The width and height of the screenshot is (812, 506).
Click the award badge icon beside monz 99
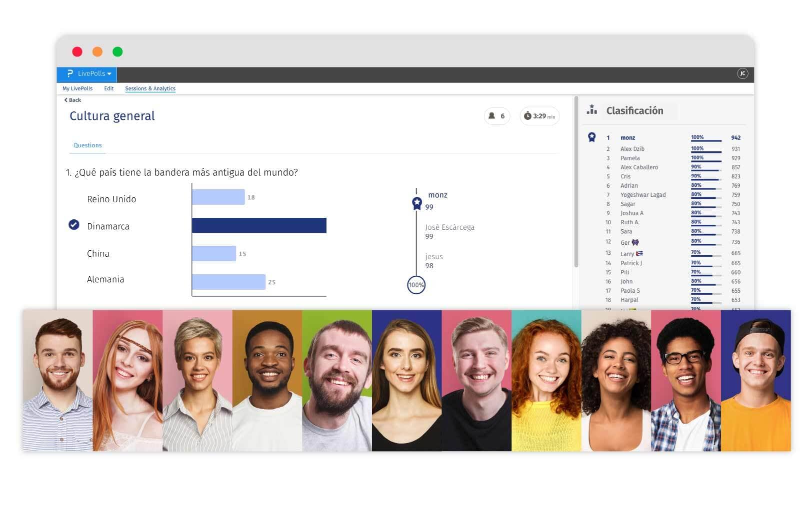(x=417, y=203)
